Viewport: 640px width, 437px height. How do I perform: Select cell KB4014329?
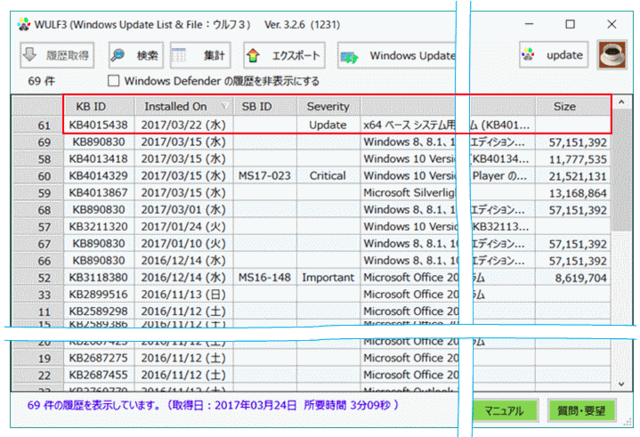pos(99,176)
